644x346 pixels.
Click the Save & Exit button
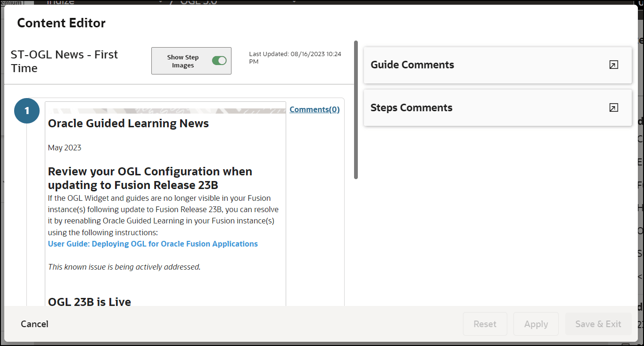598,324
